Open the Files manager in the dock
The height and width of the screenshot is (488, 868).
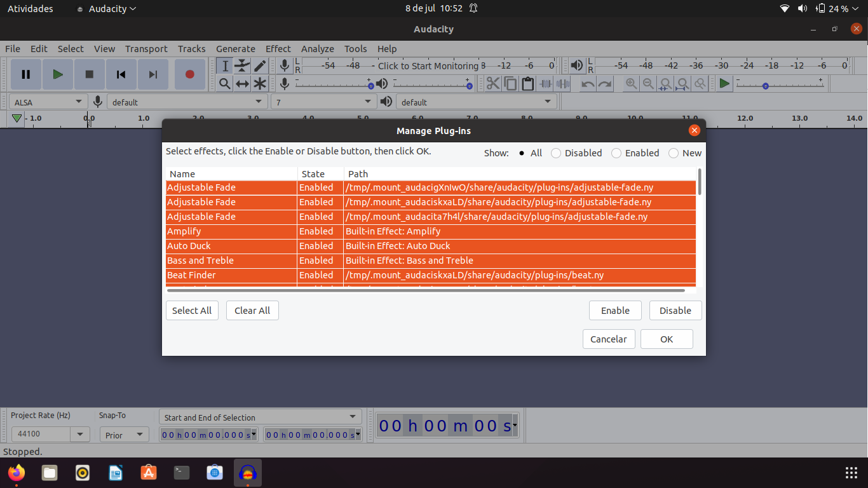pos(50,473)
